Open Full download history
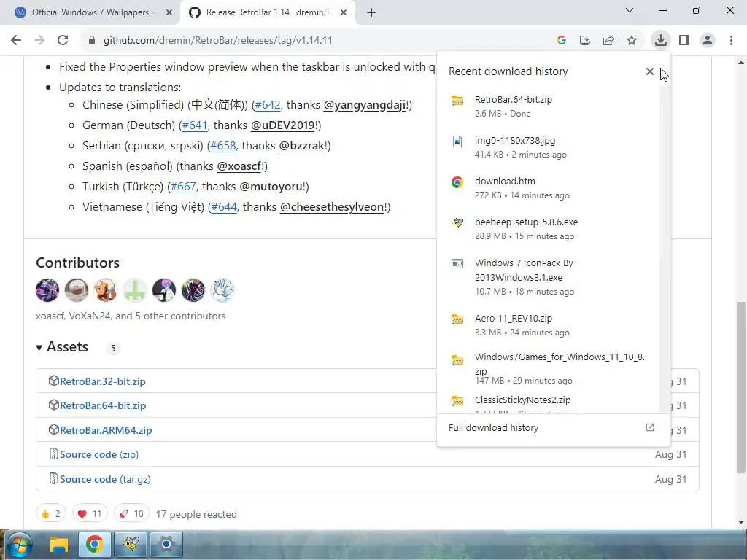The width and height of the screenshot is (747, 560). (553, 427)
